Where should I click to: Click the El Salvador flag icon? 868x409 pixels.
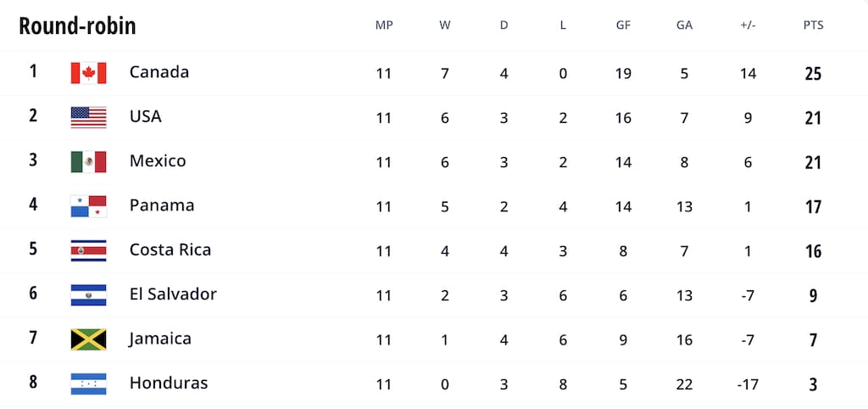pos(88,294)
